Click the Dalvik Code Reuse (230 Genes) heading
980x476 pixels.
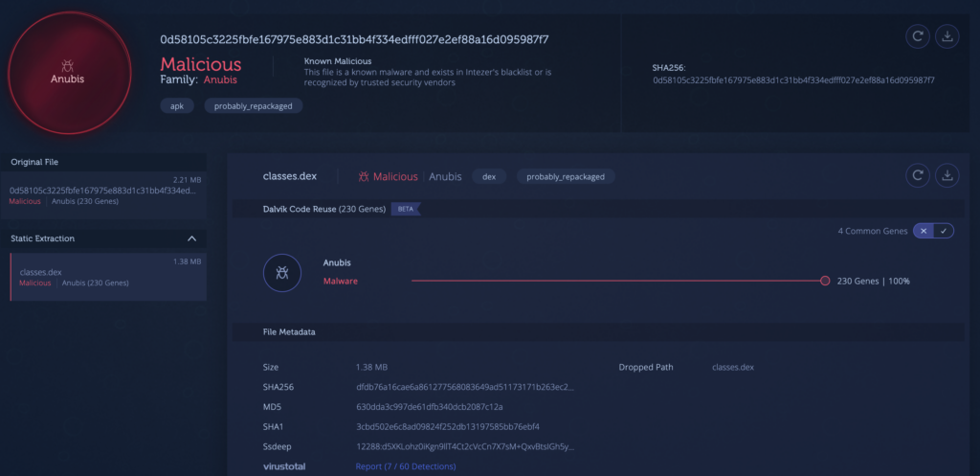pyautogui.click(x=324, y=209)
